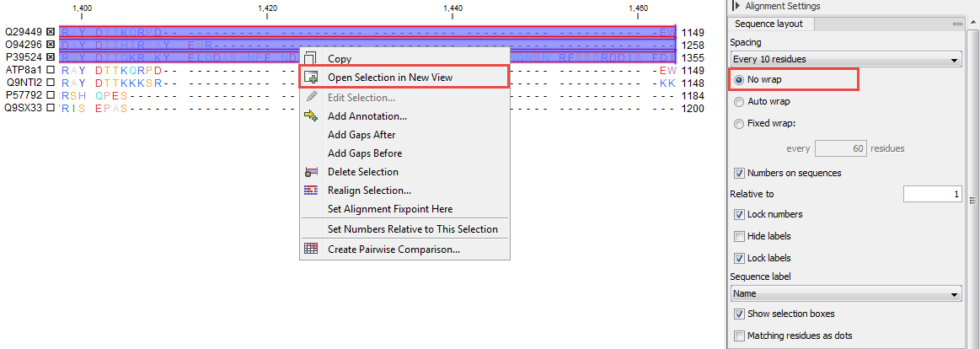Open the Spacing dropdown Every 10 residues

coord(845,60)
